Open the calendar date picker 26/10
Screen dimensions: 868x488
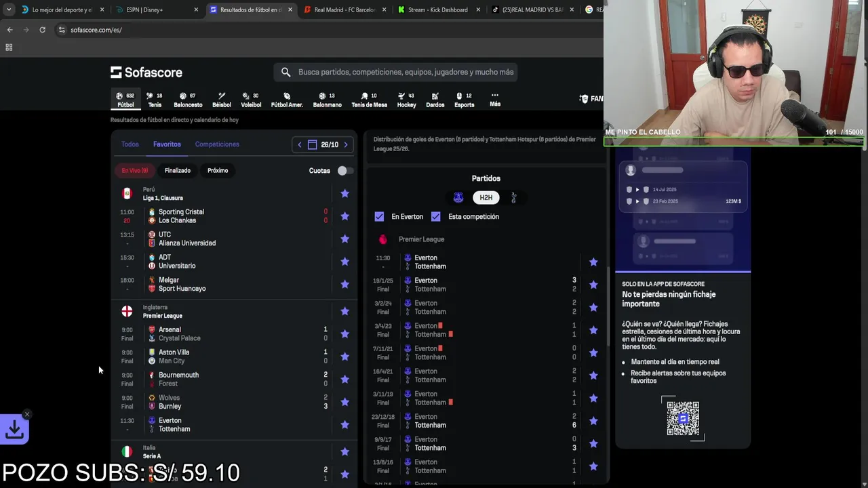pyautogui.click(x=323, y=144)
